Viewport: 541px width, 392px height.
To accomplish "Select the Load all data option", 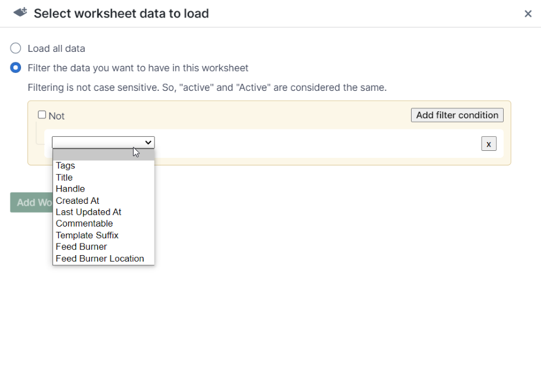I will [15, 48].
